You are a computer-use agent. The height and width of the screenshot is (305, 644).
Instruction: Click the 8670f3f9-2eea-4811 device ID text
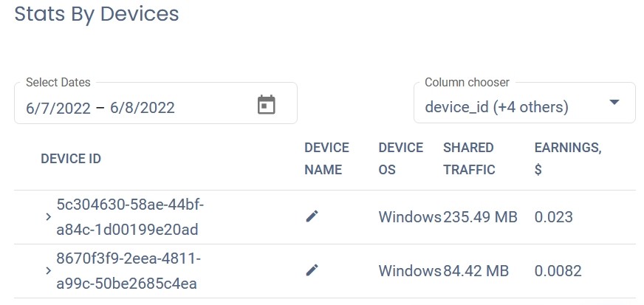coord(129,270)
